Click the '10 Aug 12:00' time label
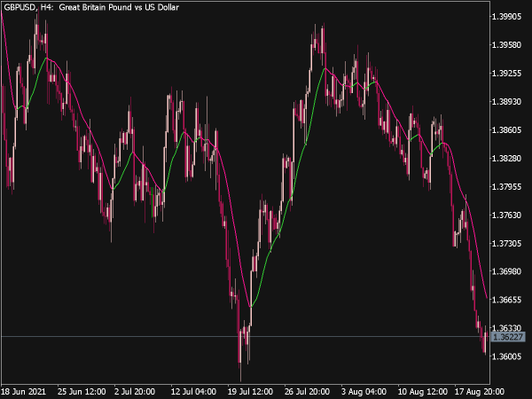 (422, 392)
